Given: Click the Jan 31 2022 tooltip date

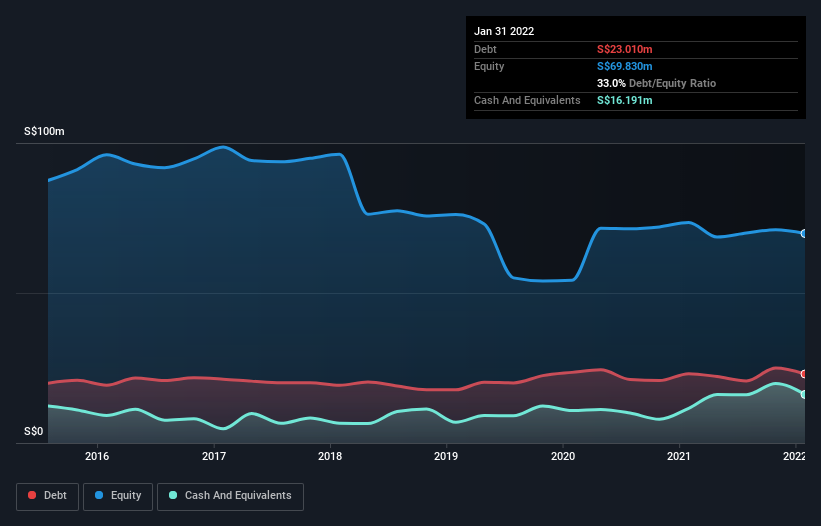Looking at the screenshot, I should pos(504,31).
